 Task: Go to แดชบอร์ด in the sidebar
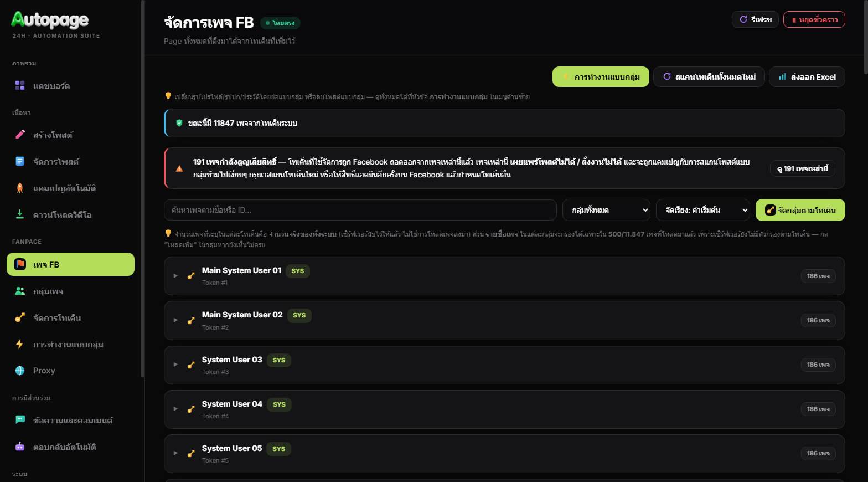click(x=70, y=85)
